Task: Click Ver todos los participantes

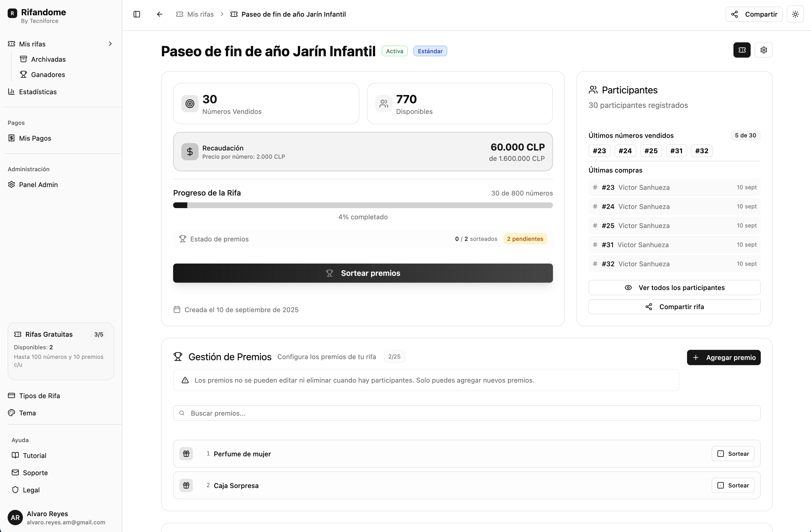Action: pyautogui.click(x=674, y=288)
